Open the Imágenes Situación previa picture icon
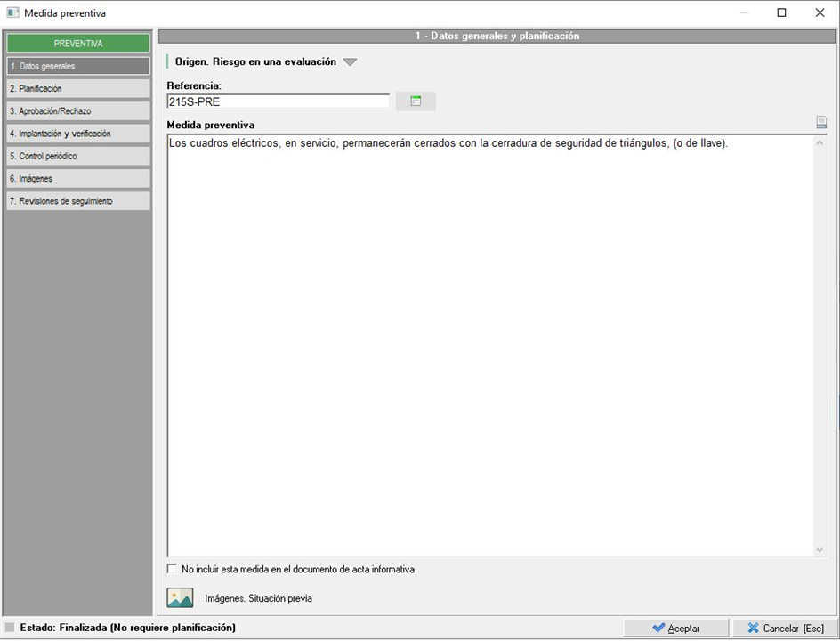 [180, 598]
